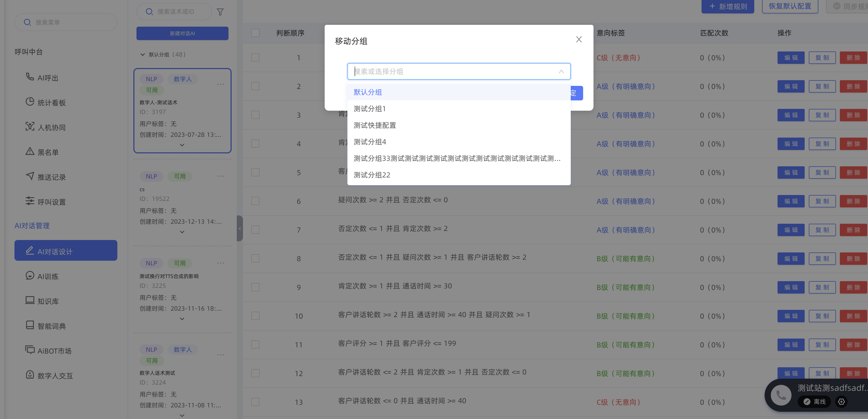The height and width of the screenshot is (419, 868).
Task: Expand details of 数字人-测试话术 card
Action: click(182, 145)
